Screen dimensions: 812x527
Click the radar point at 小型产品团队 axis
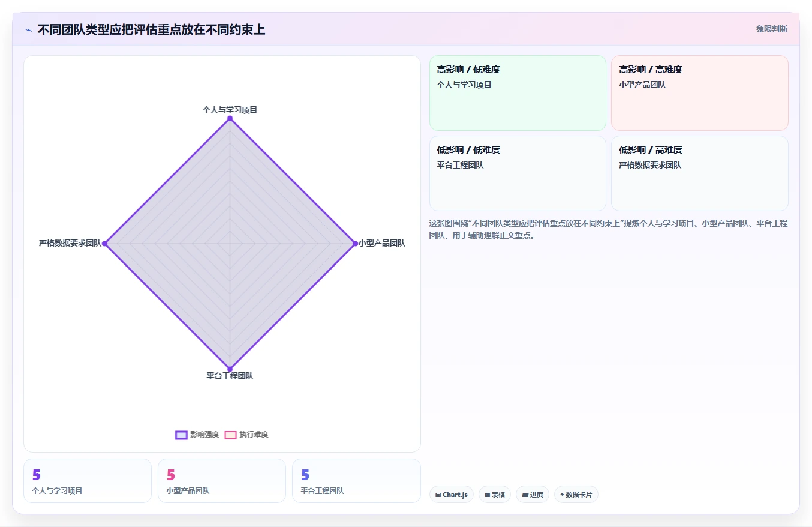[355, 243]
